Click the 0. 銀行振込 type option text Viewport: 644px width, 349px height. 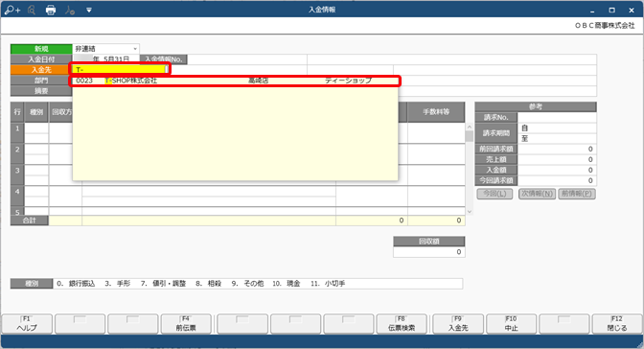(x=76, y=284)
